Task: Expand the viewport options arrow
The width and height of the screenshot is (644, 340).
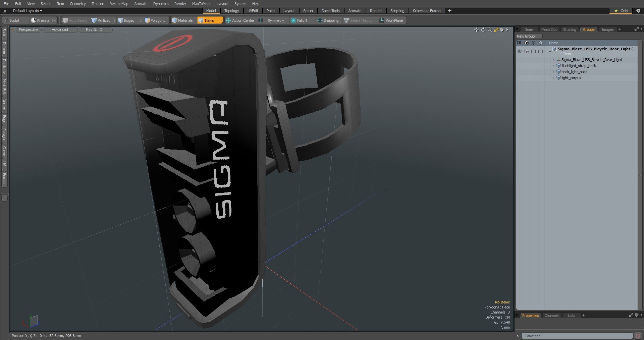Action: tap(507, 30)
